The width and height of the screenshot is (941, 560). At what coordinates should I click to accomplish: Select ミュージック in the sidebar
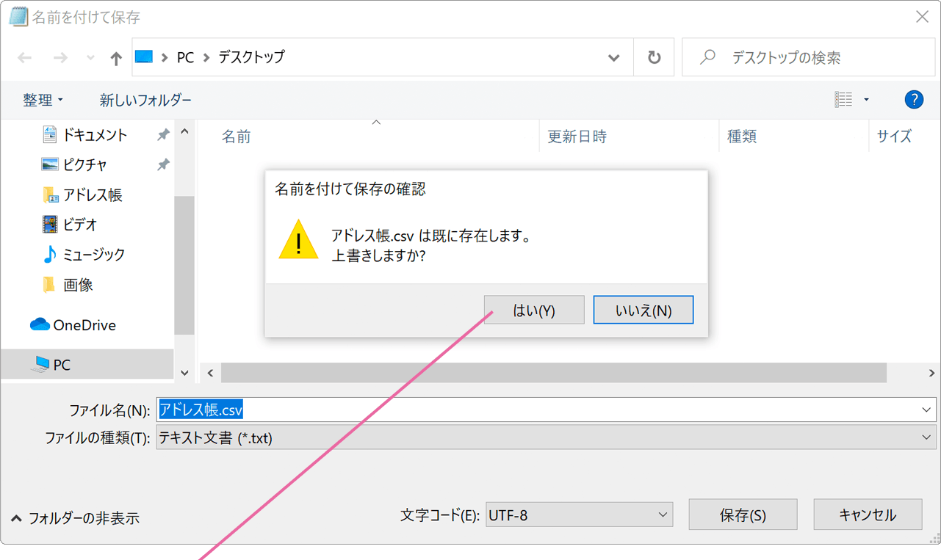point(93,255)
